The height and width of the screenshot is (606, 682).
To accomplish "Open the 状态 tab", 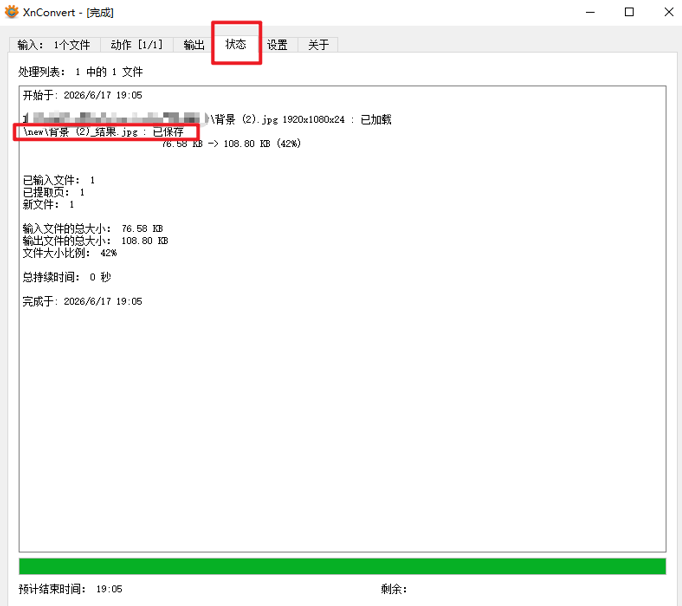I will 236,44.
